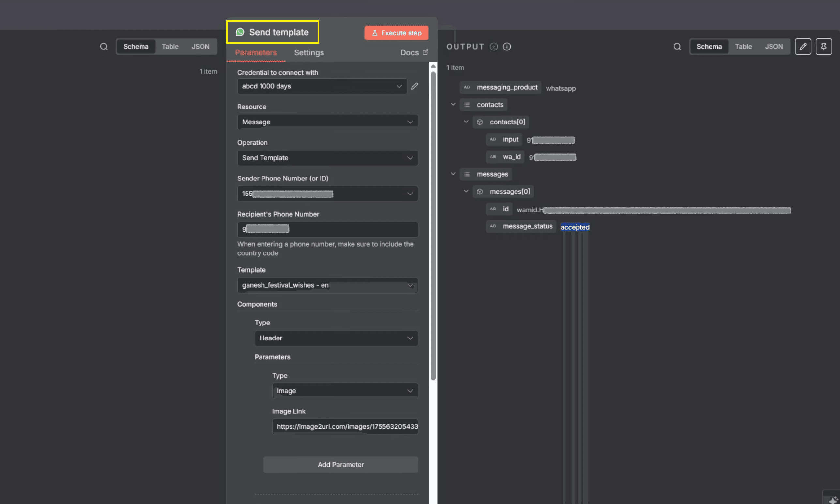Click the message_status schema label
Viewport: 840px width, 504px height.
528,226
